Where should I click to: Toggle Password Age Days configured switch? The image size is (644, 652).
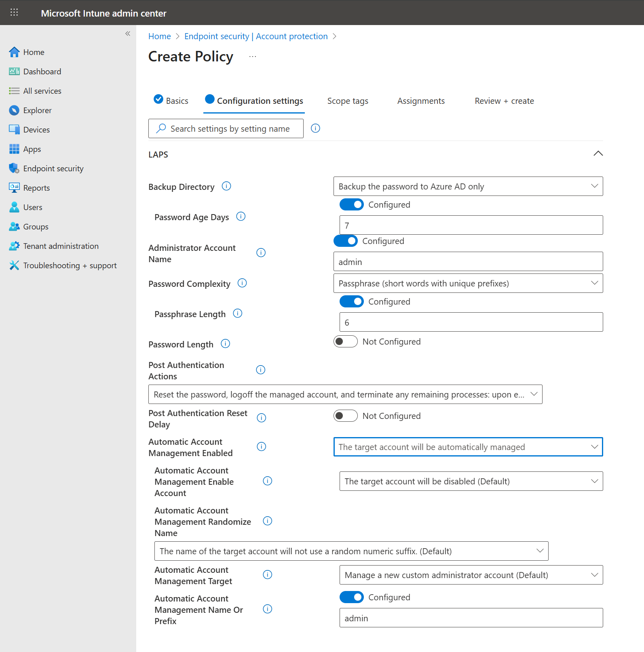coord(352,205)
